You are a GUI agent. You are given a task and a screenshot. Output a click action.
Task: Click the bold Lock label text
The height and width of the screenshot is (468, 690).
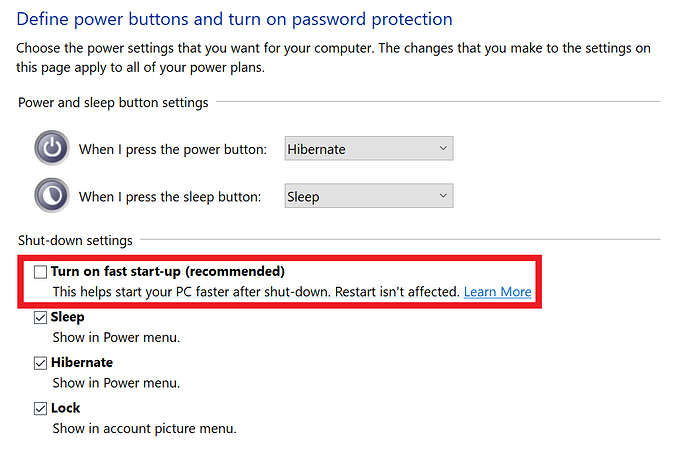pos(66,408)
